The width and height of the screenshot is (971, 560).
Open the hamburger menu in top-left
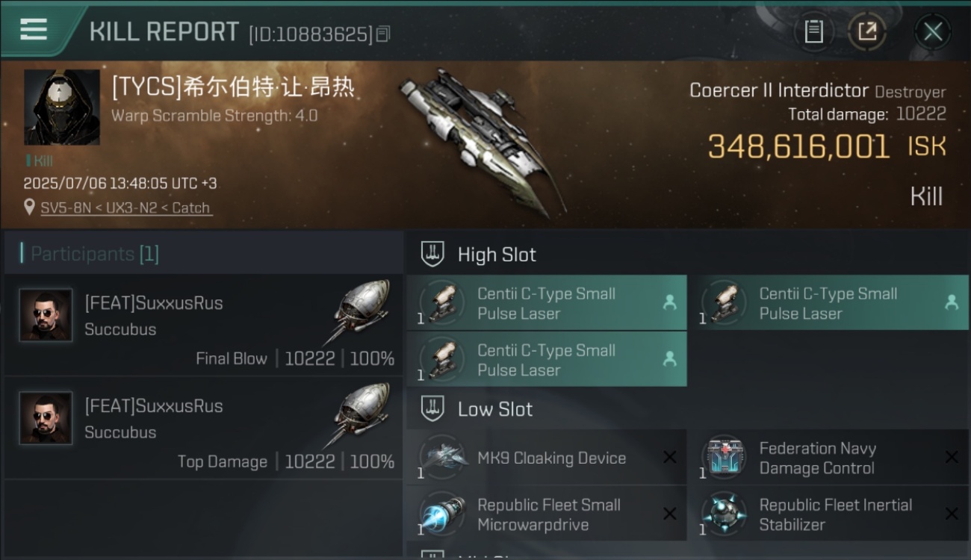[x=34, y=29]
